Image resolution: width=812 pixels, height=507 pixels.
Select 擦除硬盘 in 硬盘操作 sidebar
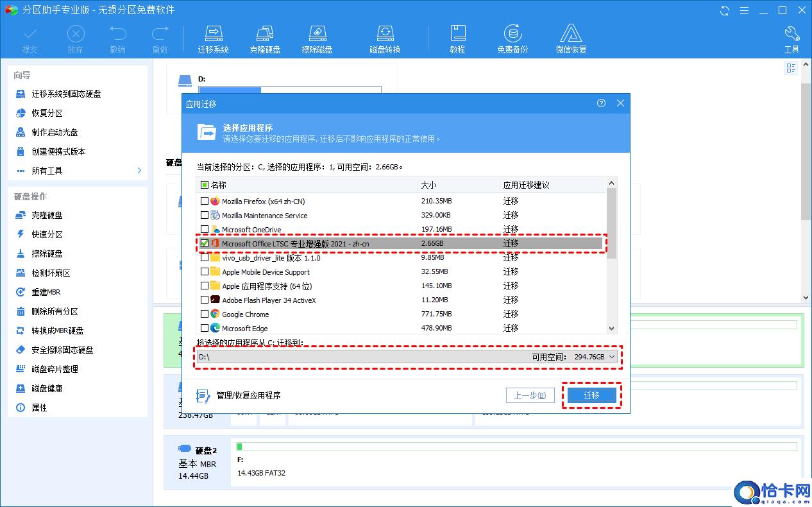[47, 253]
